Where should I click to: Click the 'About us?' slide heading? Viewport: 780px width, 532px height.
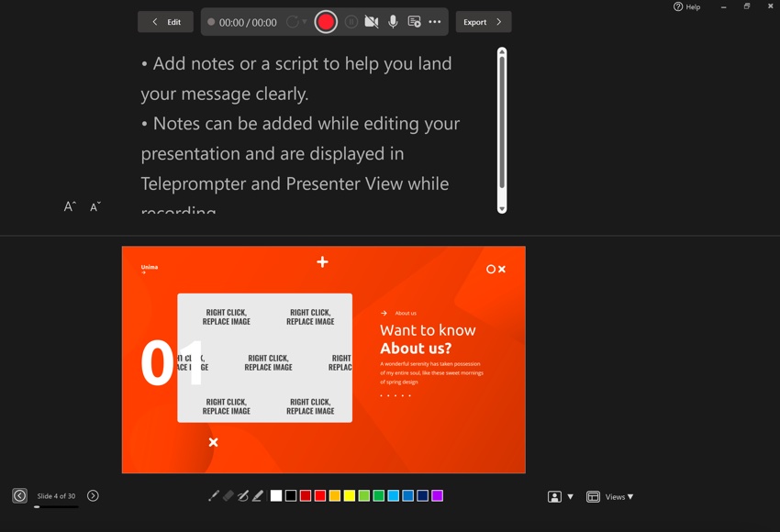(416, 348)
